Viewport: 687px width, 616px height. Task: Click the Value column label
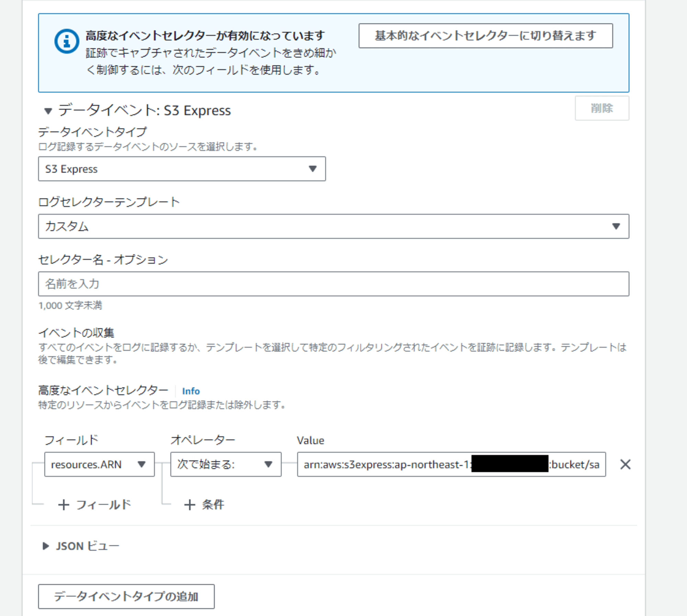[x=311, y=441]
